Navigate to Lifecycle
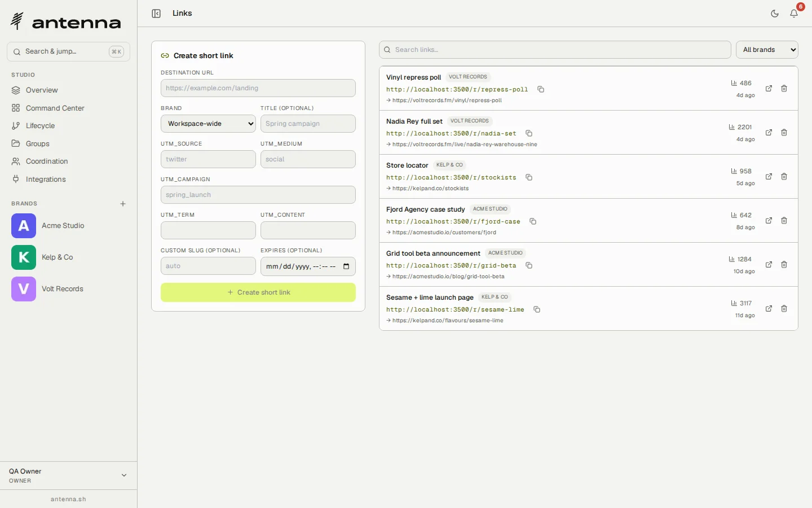This screenshot has height=508, width=812. 68,126
